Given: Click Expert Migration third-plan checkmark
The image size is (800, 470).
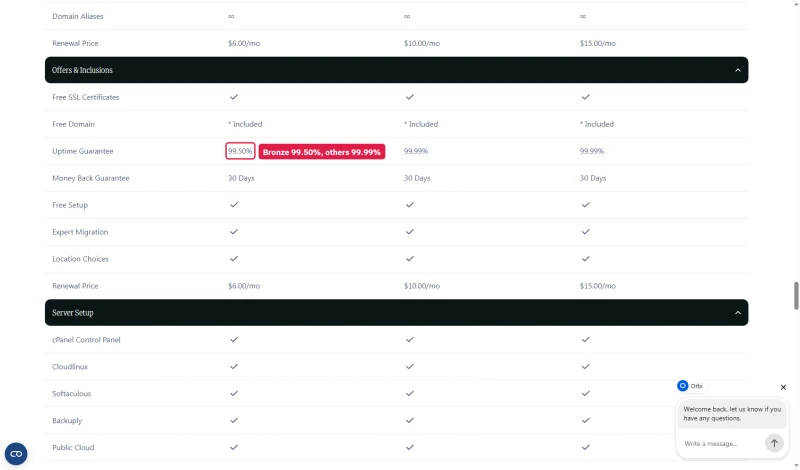Looking at the screenshot, I should coord(585,232).
